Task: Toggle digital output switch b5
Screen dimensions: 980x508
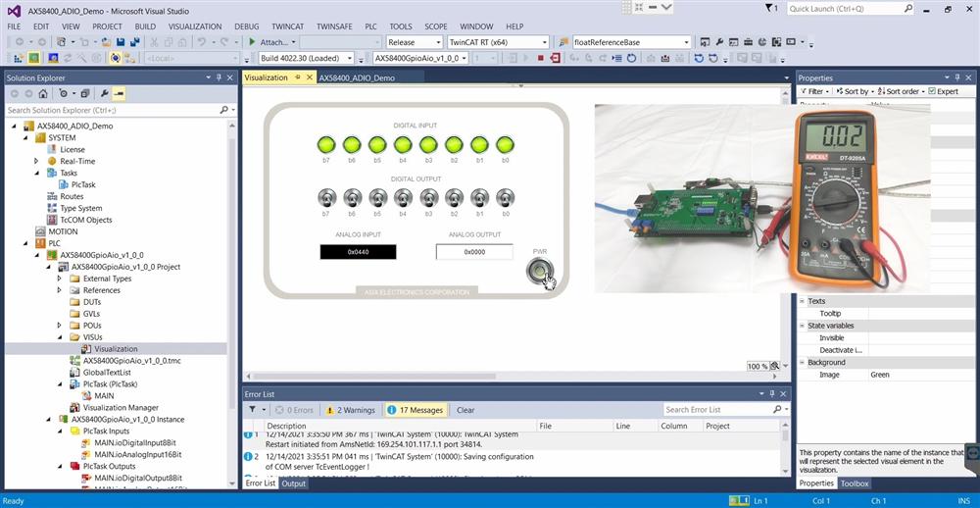Action: (377, 198)
